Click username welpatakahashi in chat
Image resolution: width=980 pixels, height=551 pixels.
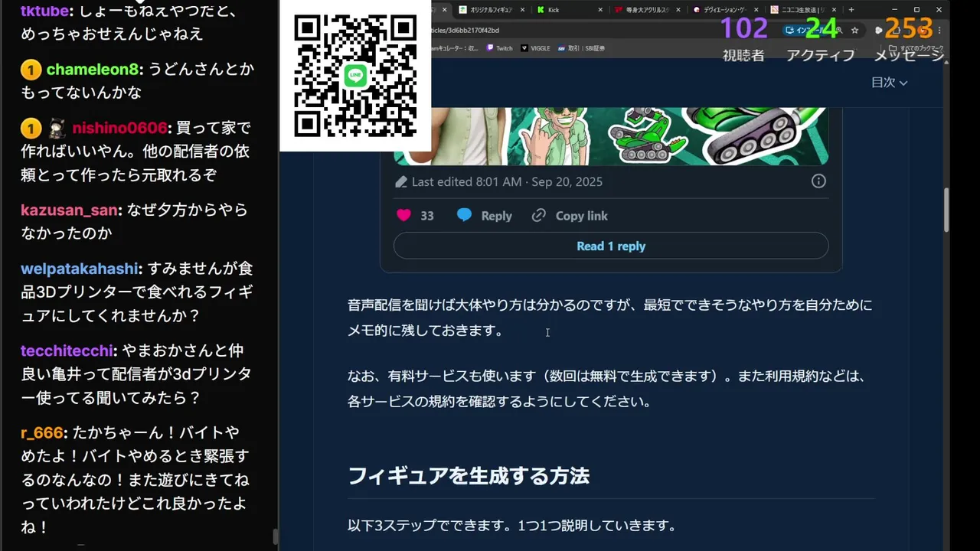[x=80, y=269]
